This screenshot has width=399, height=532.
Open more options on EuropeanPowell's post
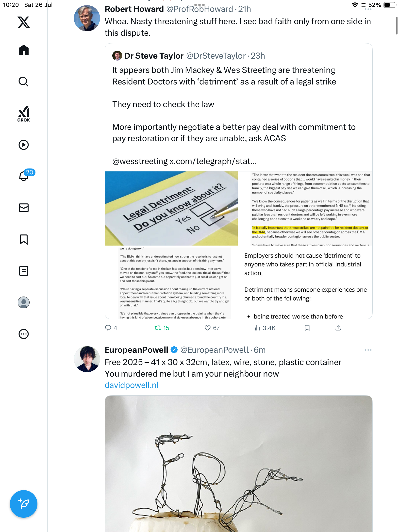pyautogui.click(x=368, y=350)
